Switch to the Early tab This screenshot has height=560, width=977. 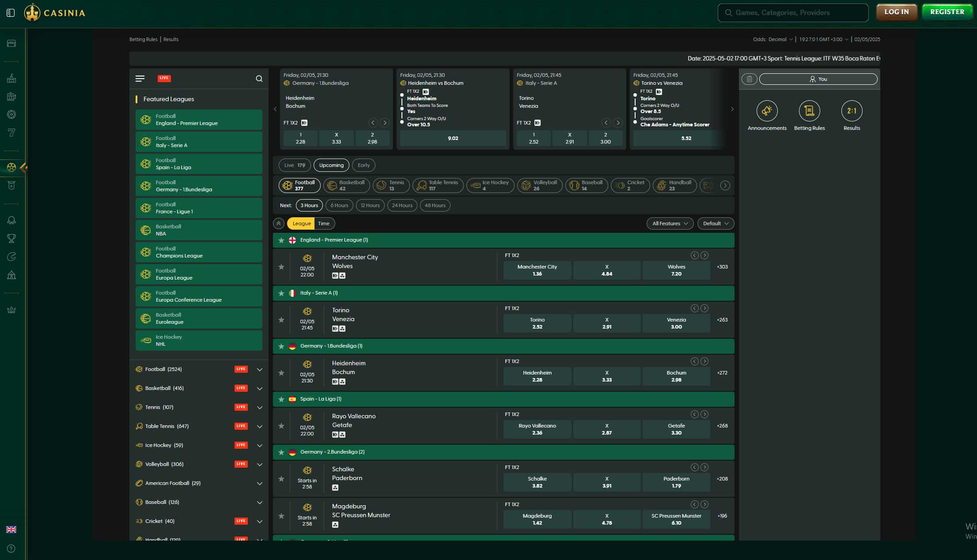(x=364, y=165)
